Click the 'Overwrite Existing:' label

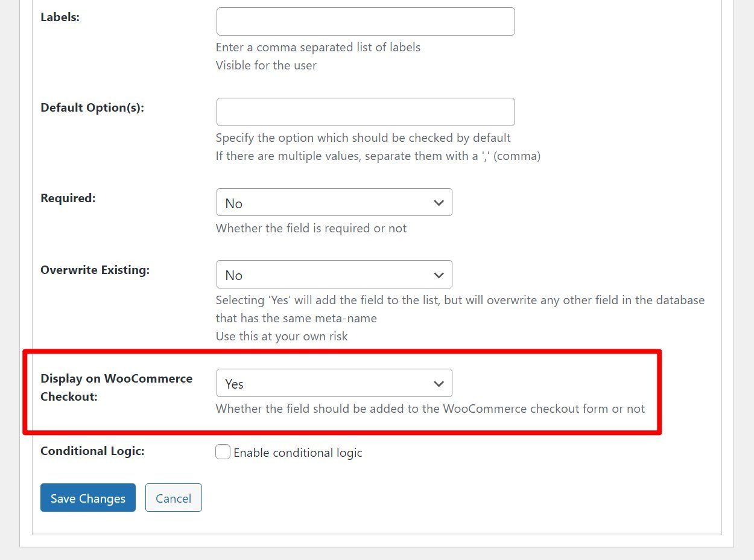point(95,270)
